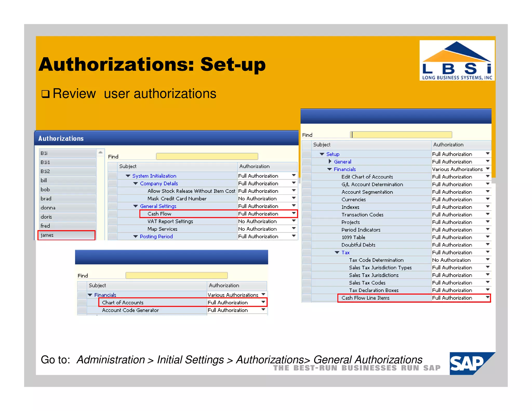Open Map Services authorization dropdown
The height and width of the screenshot is (411, 532).
tap(294, 229)
